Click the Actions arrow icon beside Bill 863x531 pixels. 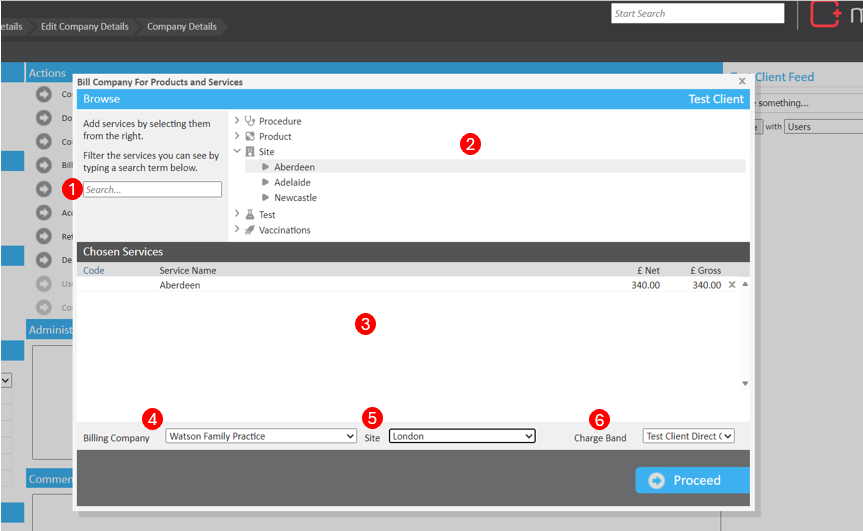[43, 165]
